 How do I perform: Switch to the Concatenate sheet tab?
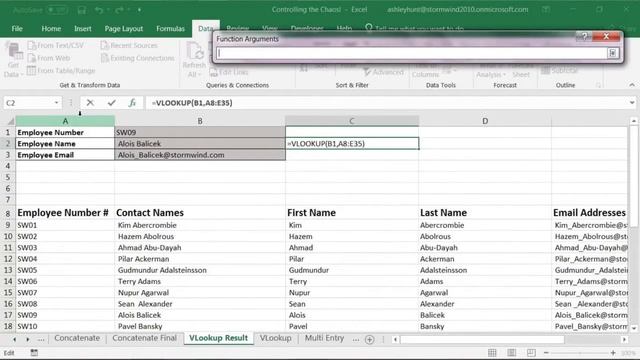[x=77, y=338]
